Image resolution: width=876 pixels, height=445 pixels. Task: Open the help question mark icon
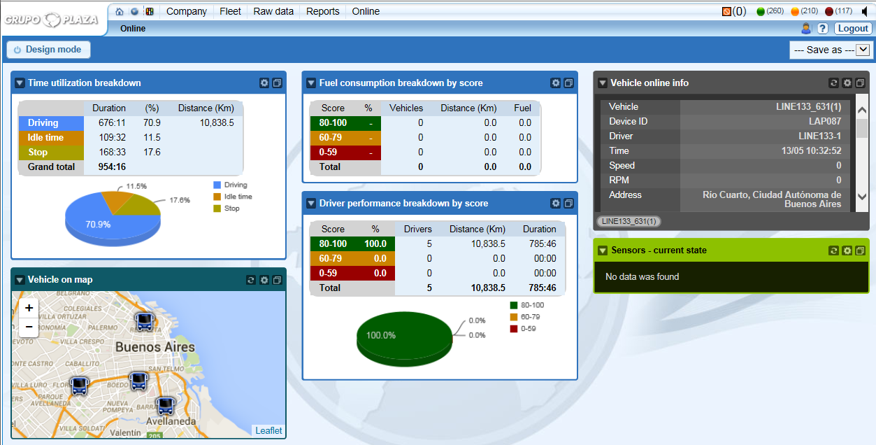[x=822, y=28]
